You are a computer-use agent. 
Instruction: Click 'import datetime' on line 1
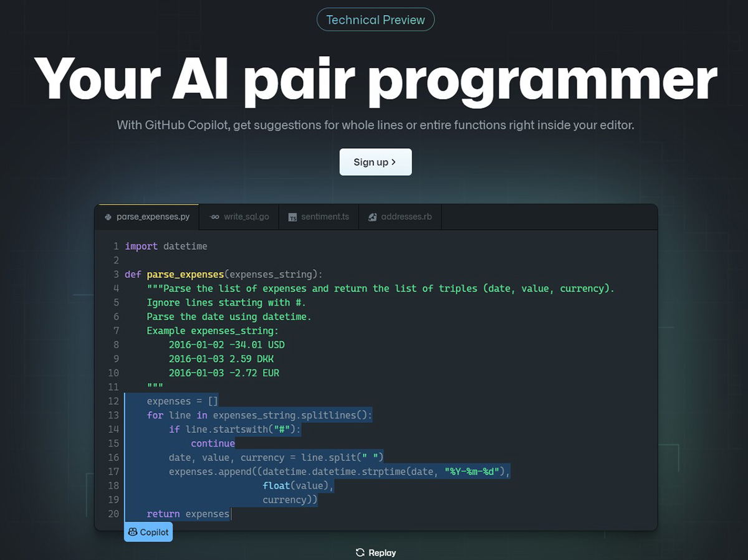[166, 246]
